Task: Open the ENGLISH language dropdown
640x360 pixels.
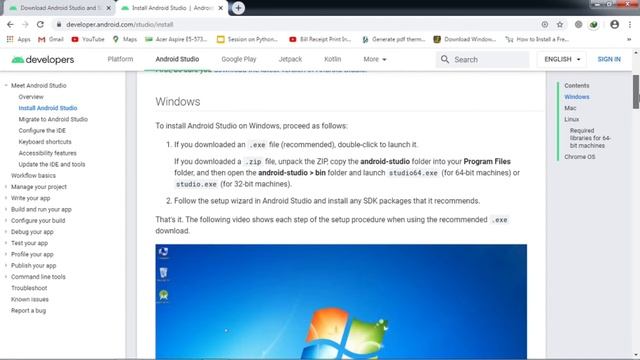Action: pyautogui.click(x=562, y=59)
